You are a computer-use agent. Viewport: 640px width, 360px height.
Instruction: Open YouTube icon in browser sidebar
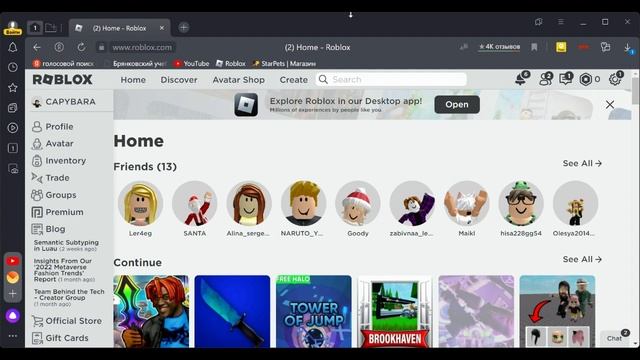pyautogui.click(x=13, y=260)
